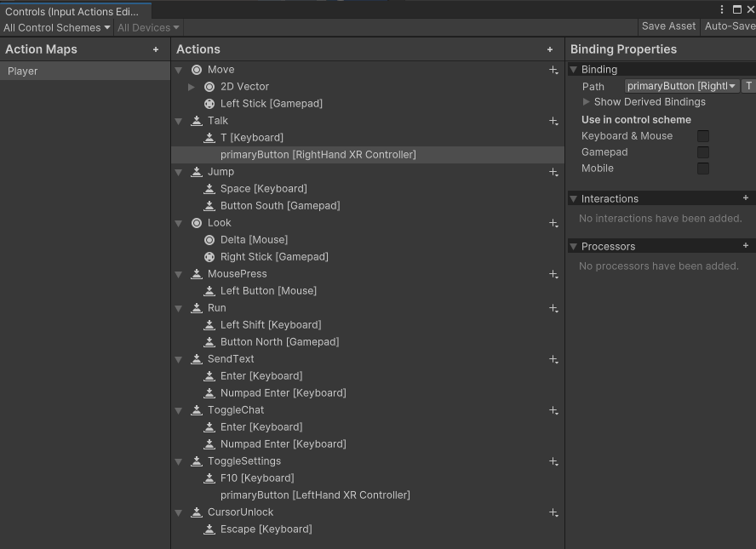Select Left Button [Mouse] binding

pos(368,291)
